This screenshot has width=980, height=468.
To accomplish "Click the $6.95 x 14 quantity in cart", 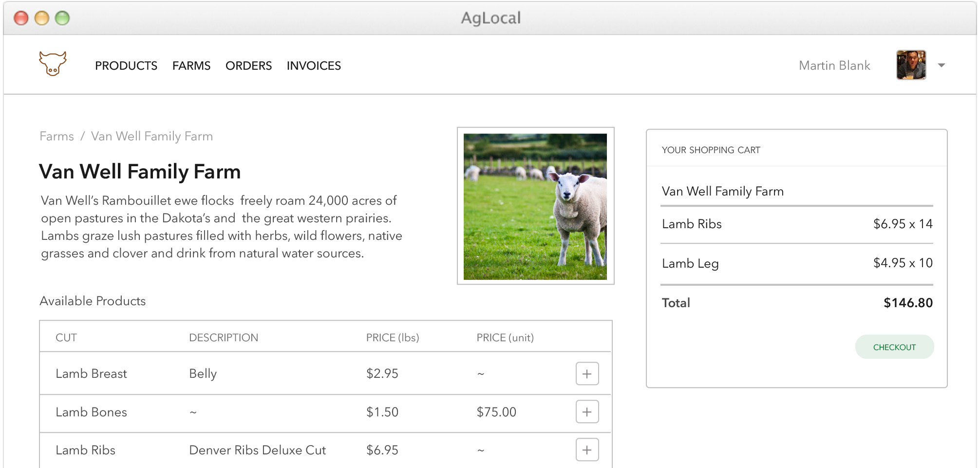I will pos(903,224).
